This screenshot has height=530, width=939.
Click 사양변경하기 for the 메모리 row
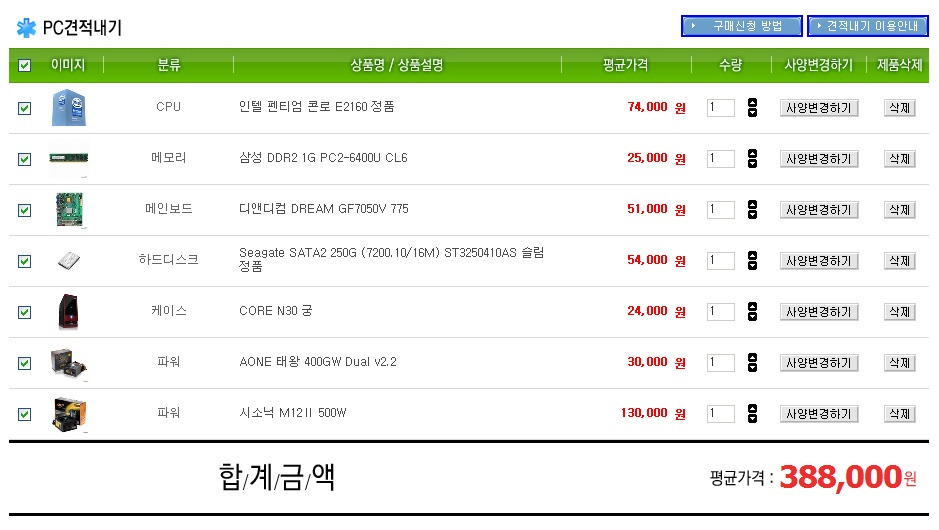[x=819, y=159]
